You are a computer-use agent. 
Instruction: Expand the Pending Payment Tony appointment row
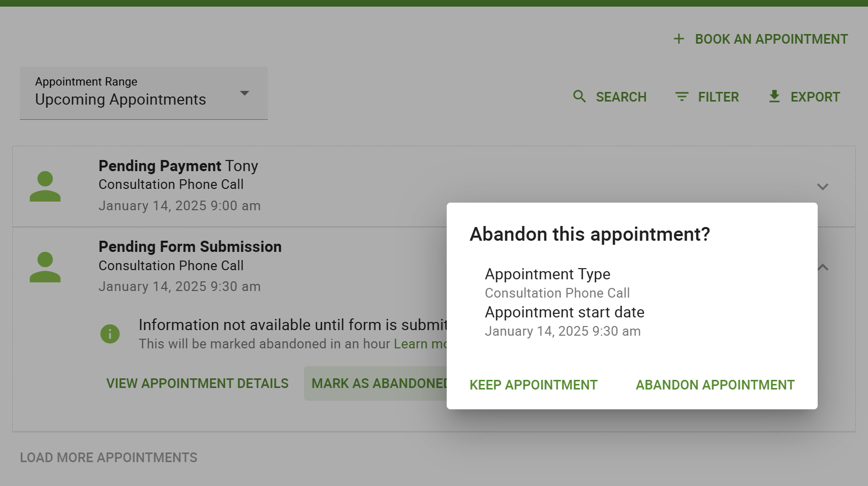(824, 186)
